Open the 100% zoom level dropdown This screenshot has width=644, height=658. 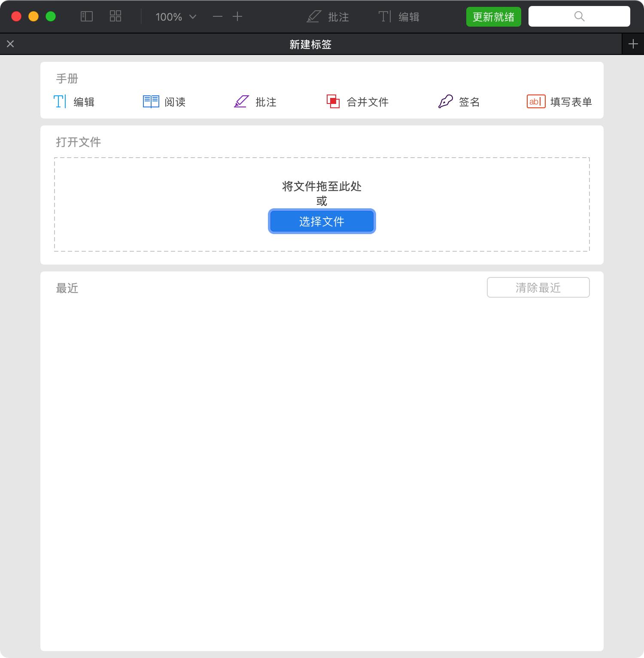pyautogui.click(x=175, y=17)
